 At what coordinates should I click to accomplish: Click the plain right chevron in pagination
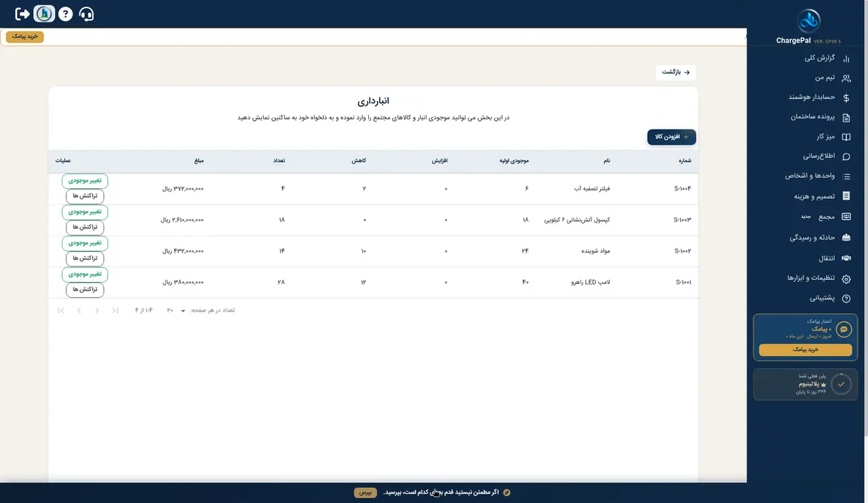(97, 310)
